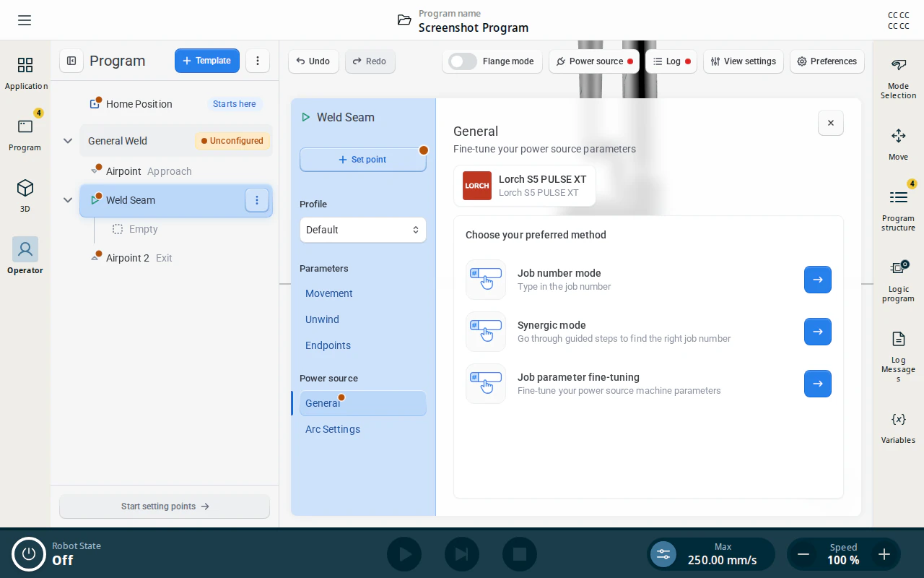Click the stop program button
Screen dimensions: 924x578
(x=520, y=554)
